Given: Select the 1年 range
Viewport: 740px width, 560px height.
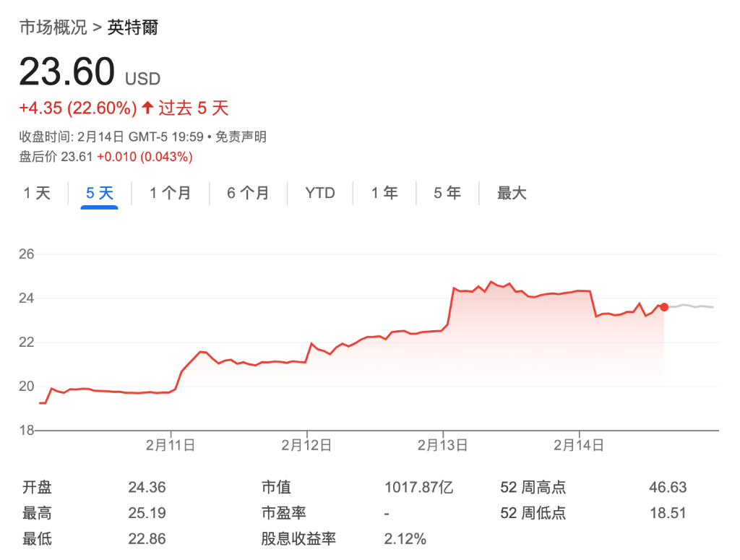Looking at the screenshot, I should point(384,193).
